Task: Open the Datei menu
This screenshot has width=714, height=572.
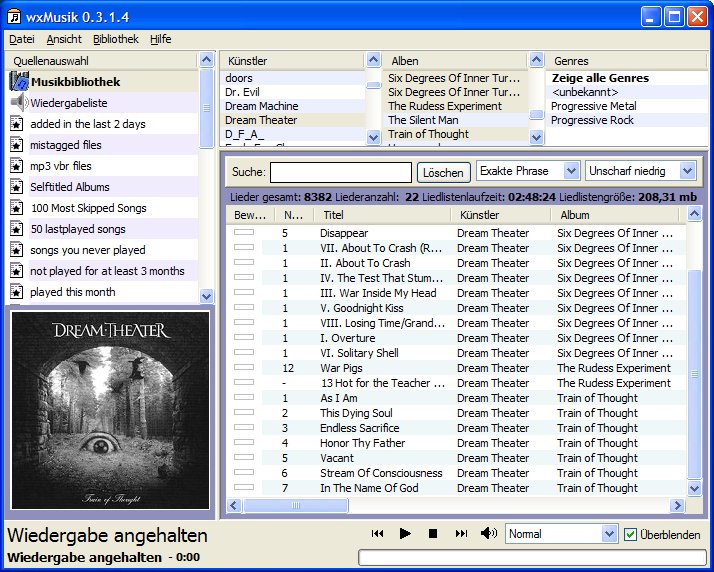Action: (22, 39)
